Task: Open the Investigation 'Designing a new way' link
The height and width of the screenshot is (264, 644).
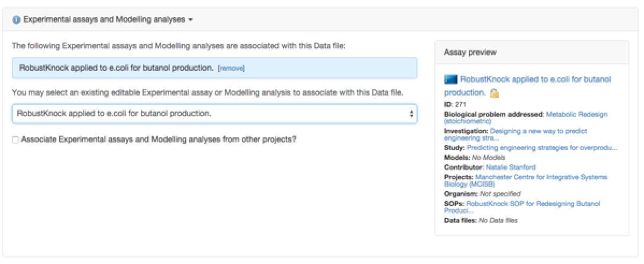Action: pos(538,130)
